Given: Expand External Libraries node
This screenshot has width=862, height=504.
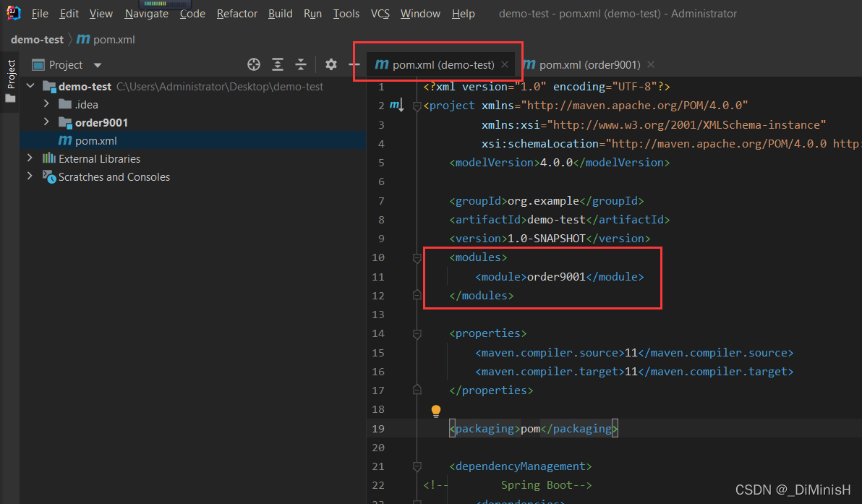Looking at the screenshot, I should tap(30, 158).
